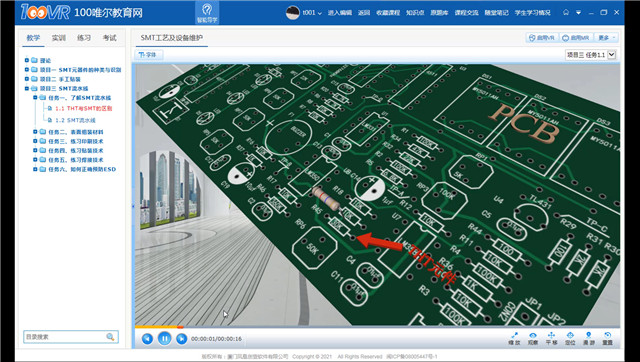The height and width of the screenshot is (362, 640).
Task: Go back to previous animation step
Action: point(147,339)
